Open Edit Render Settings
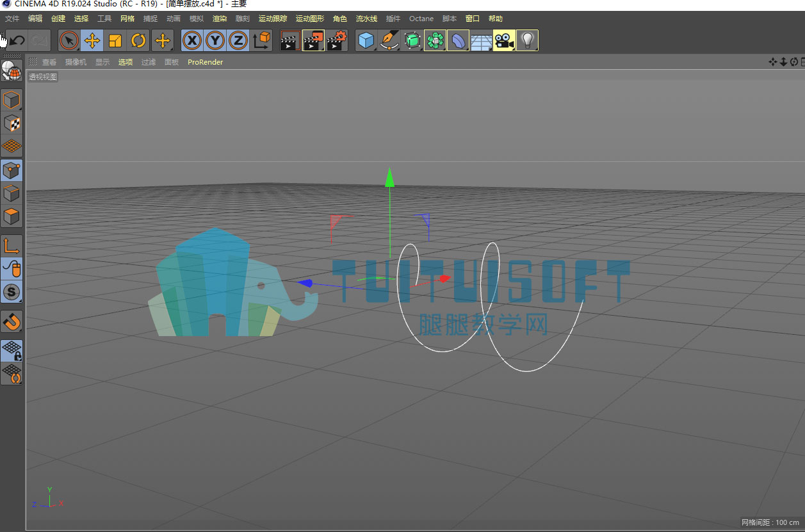 point(336,41)
